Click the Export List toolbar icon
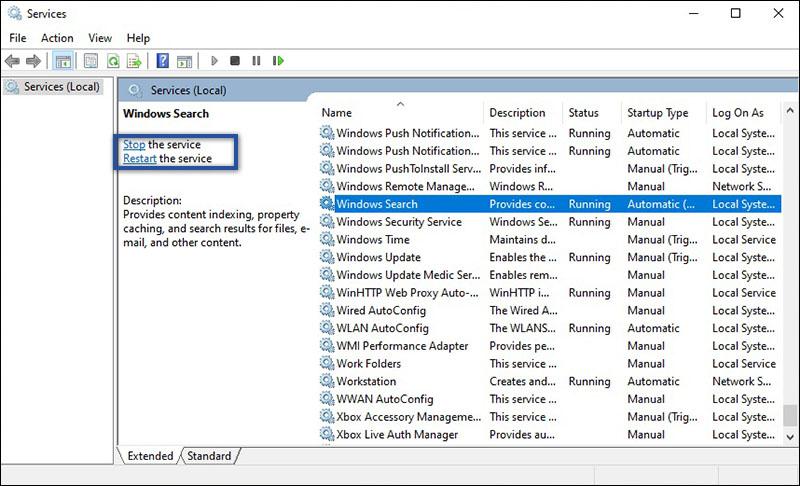This screenshot has width=800, height=486. pyautogui.click(x=134, y=61)
